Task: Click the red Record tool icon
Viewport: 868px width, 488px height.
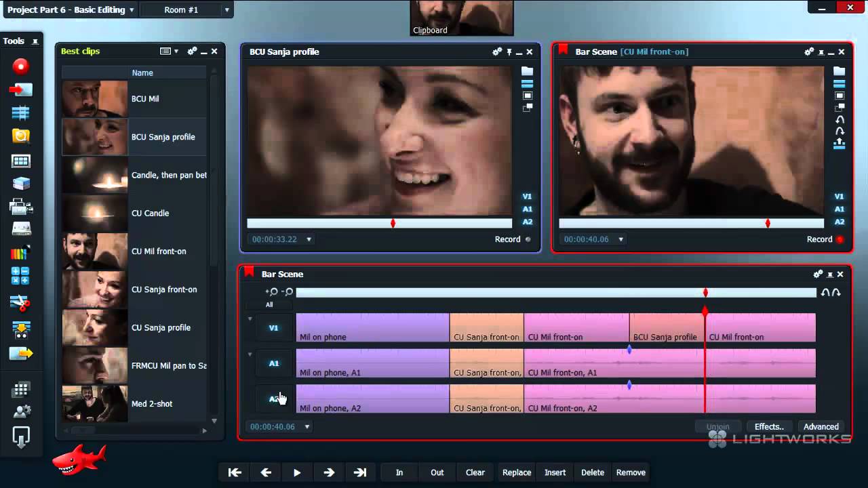Action: (21, 66)
